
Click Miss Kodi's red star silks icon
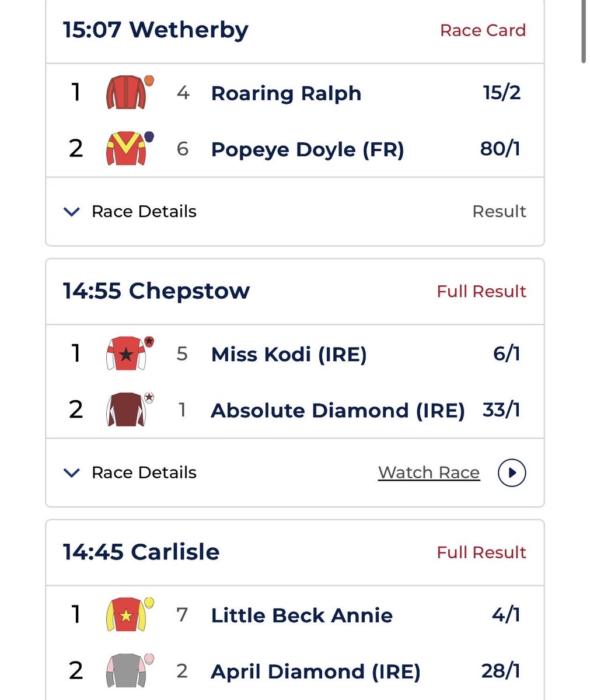(x=130, y=353)
